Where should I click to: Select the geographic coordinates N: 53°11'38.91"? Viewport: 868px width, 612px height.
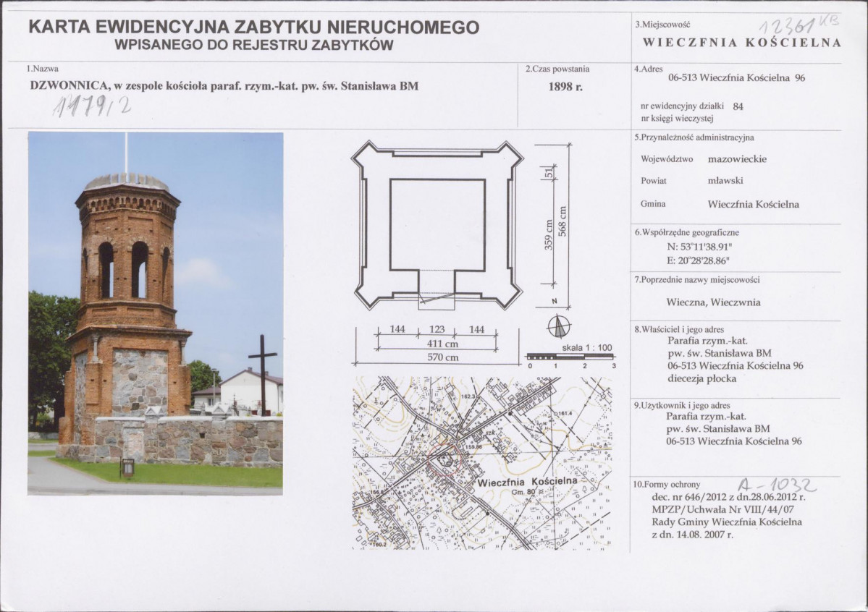click(x=699, y=247)
